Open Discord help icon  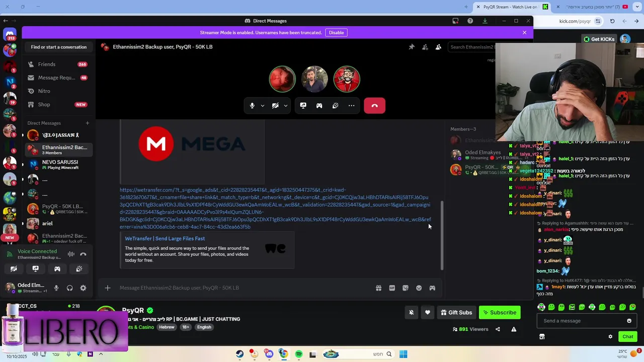click(470, 21)
